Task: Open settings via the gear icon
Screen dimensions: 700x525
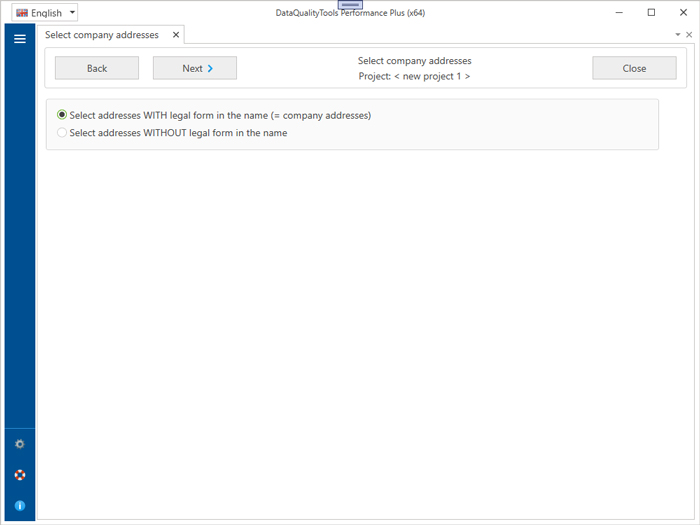Action: coord(19,444)
